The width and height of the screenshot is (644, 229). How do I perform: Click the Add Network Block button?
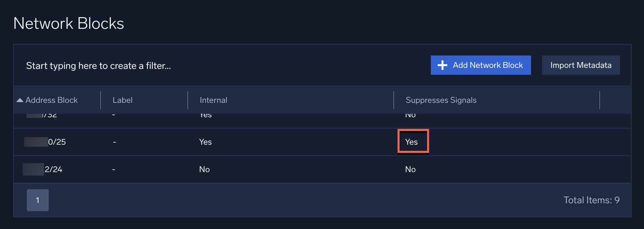coord(481,65)
